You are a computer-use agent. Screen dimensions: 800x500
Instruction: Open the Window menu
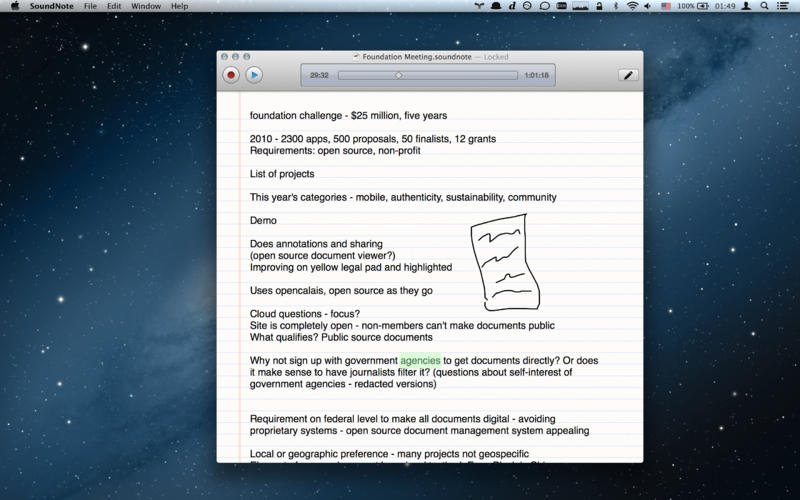146,6
